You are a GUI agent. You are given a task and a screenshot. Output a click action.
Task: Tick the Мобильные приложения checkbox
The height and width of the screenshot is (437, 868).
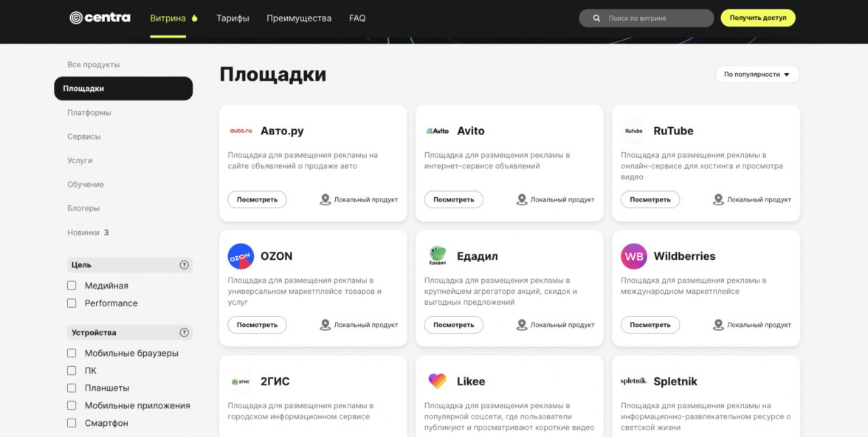pyautogui.click(x=72, y=405)
